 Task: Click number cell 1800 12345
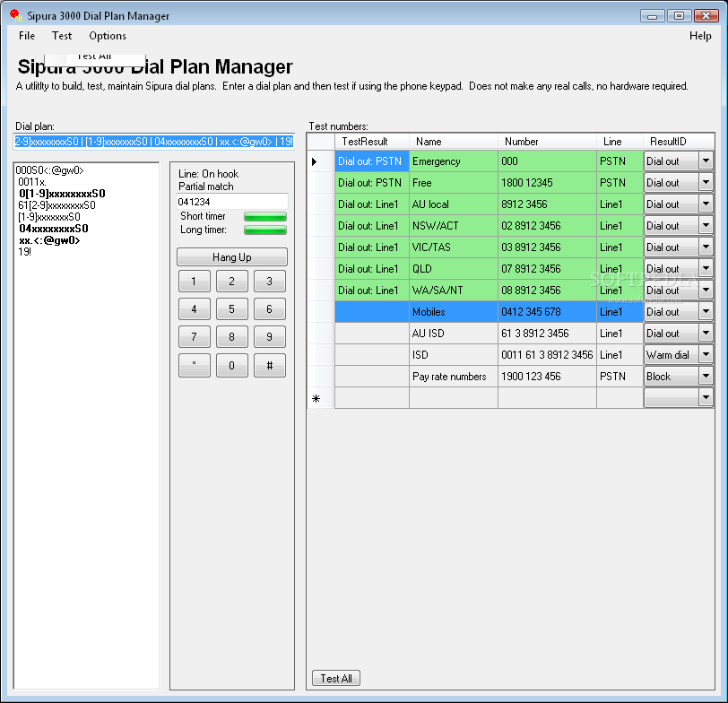coord(548,183)
